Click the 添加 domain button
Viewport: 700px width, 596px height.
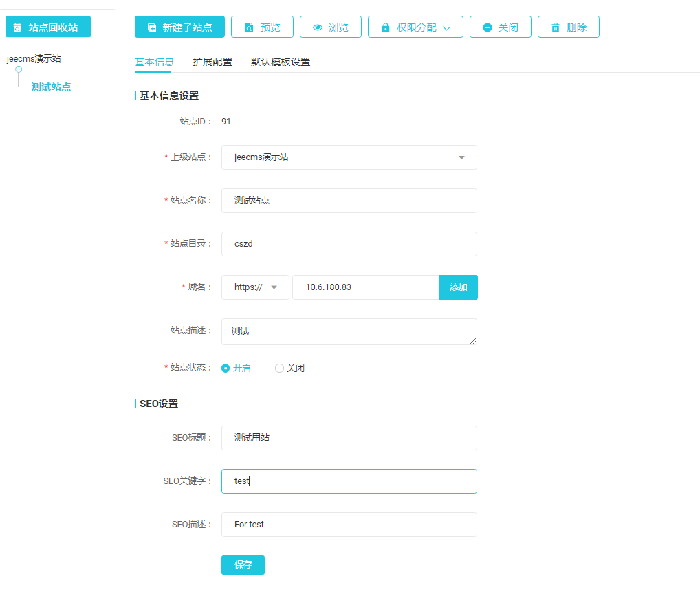click(458, 287)
